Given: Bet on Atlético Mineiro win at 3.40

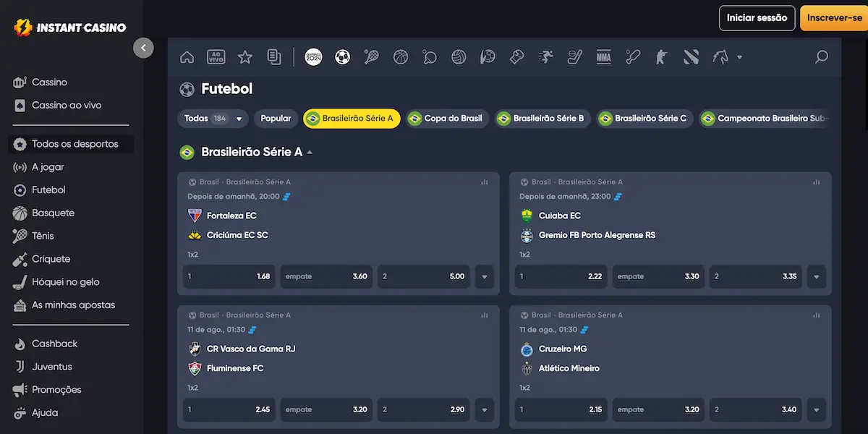Looking at the screenshot, I should click(756, 409).
